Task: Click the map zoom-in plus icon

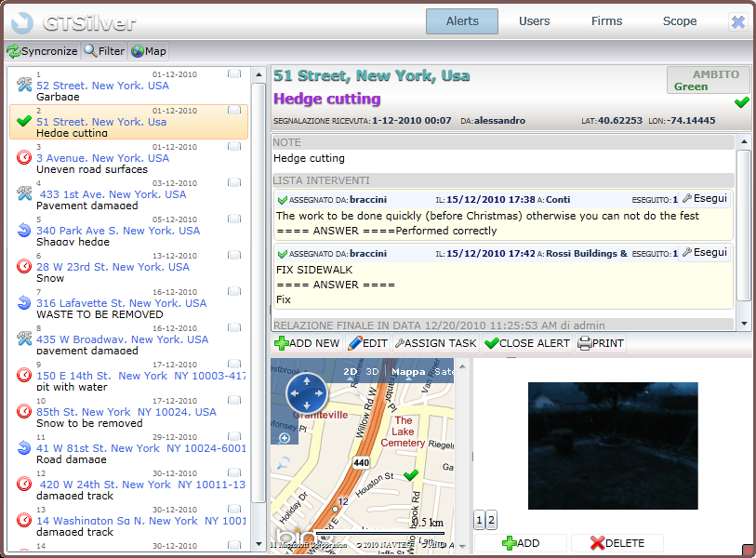Action: [284, 438]
